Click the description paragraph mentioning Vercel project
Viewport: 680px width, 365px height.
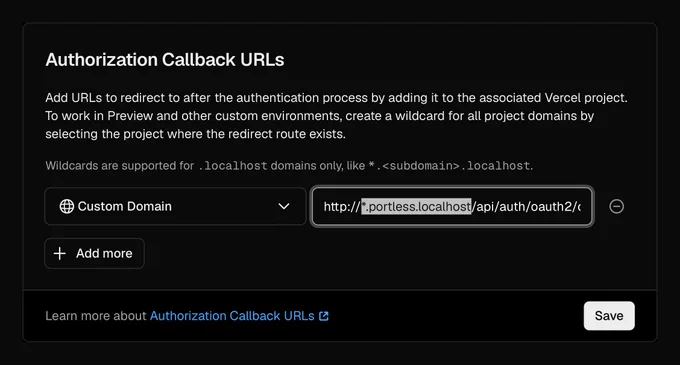(336, 116)
